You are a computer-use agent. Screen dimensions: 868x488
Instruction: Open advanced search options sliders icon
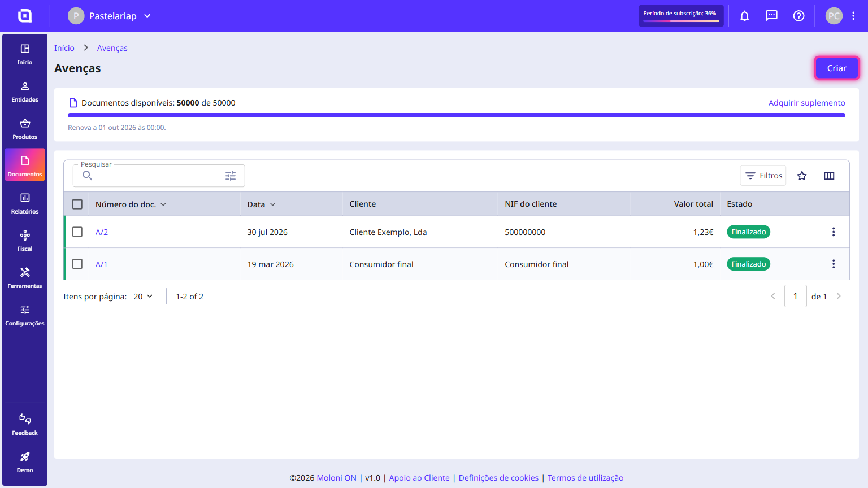pos(231,176)
